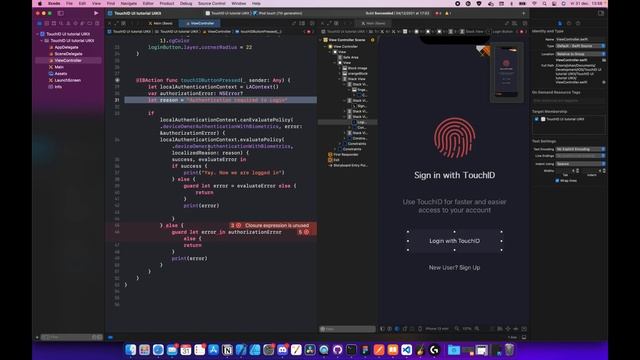Viewport: 640px width, 360px height.
Task: Open the Line Endings dropdown
Action: pyautogui.click(x=580, y=156)
